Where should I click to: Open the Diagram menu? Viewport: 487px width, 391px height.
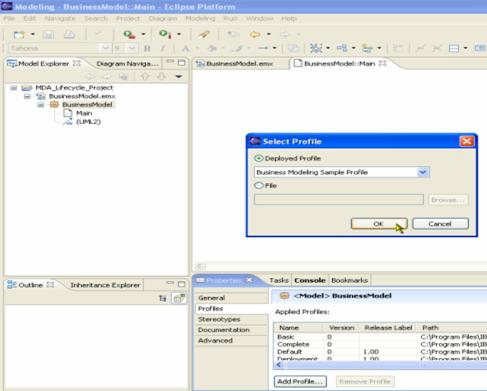(163, 19)
